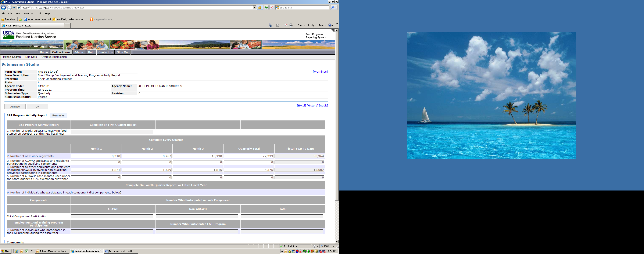Click the security lock icon in address bar
This screenshot has height=254, width=644.
coord(260,7)
